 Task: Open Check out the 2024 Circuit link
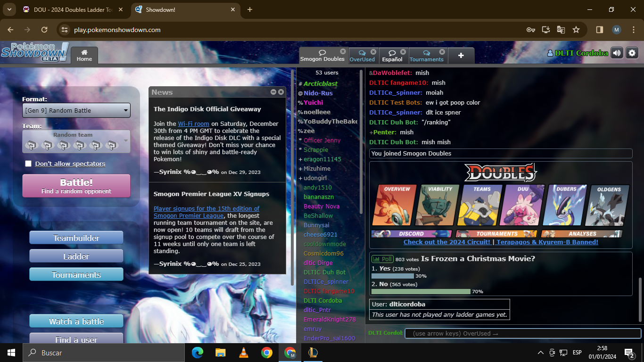(447, 242)
